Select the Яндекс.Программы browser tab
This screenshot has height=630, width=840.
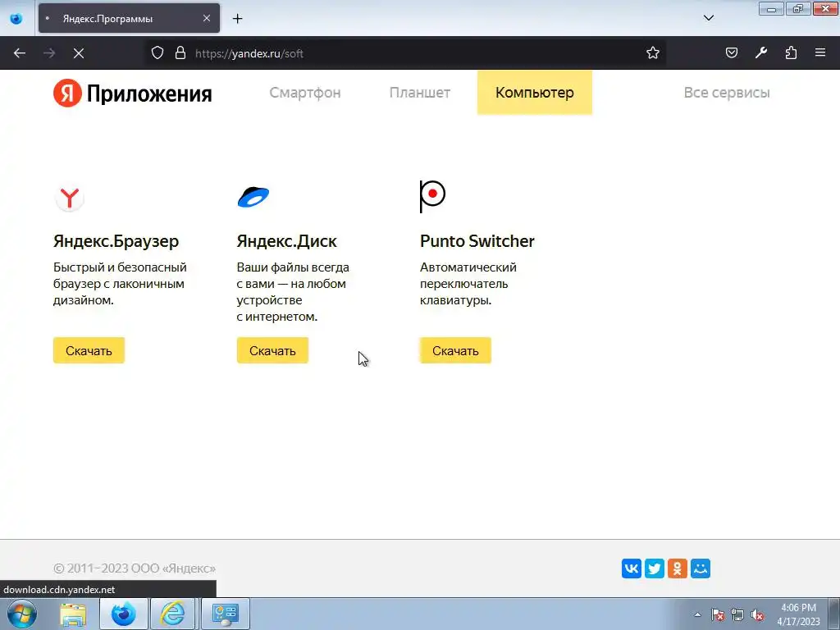click(x=129, y=18)
